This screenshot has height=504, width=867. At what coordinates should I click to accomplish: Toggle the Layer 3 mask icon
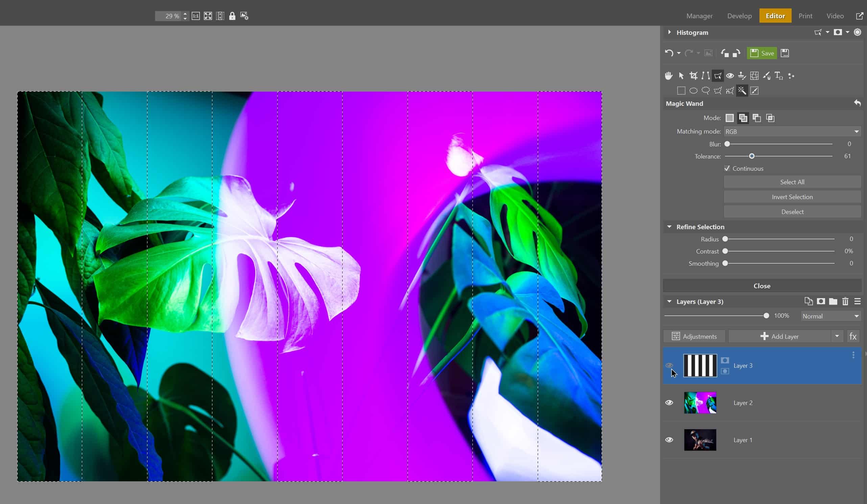point(725,360)
